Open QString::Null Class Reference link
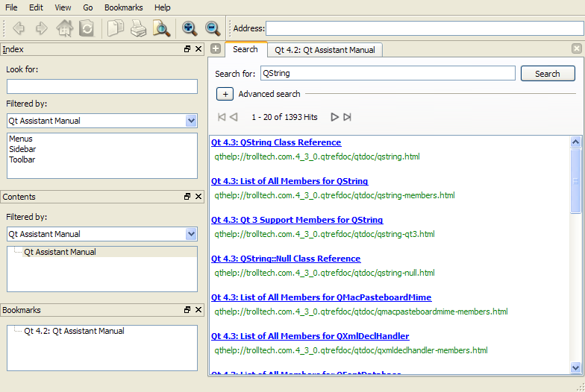The width and height of the screenshot is (585, 392). [x=286, y=259]
